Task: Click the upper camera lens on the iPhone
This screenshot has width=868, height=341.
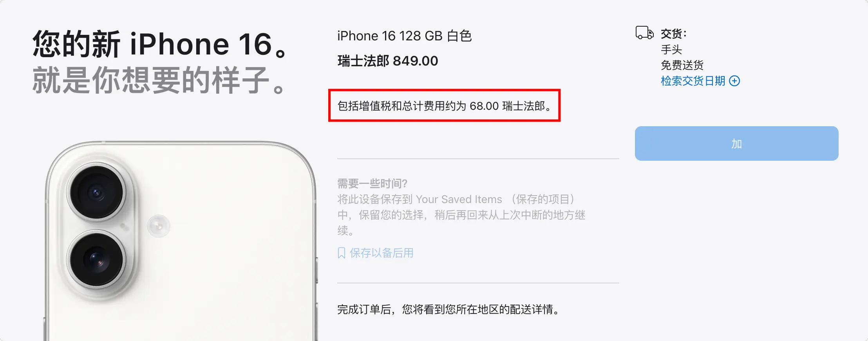Action: point(96,192)
